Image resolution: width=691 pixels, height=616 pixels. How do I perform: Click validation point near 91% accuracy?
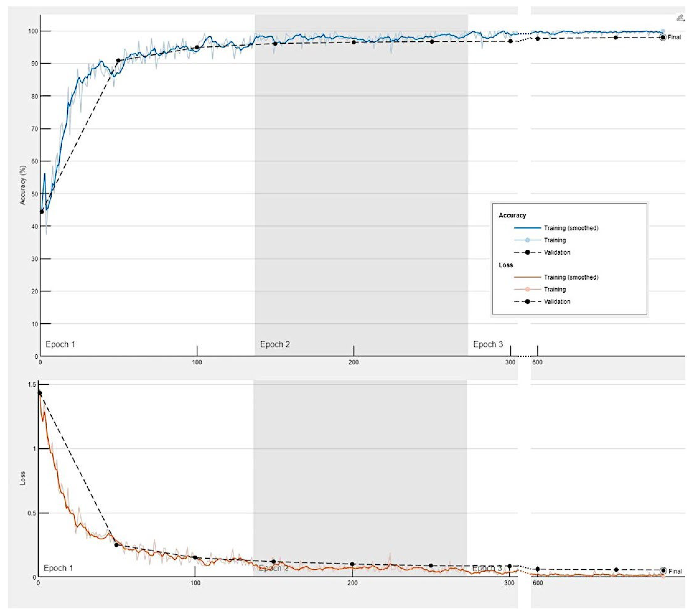[118, 61]
